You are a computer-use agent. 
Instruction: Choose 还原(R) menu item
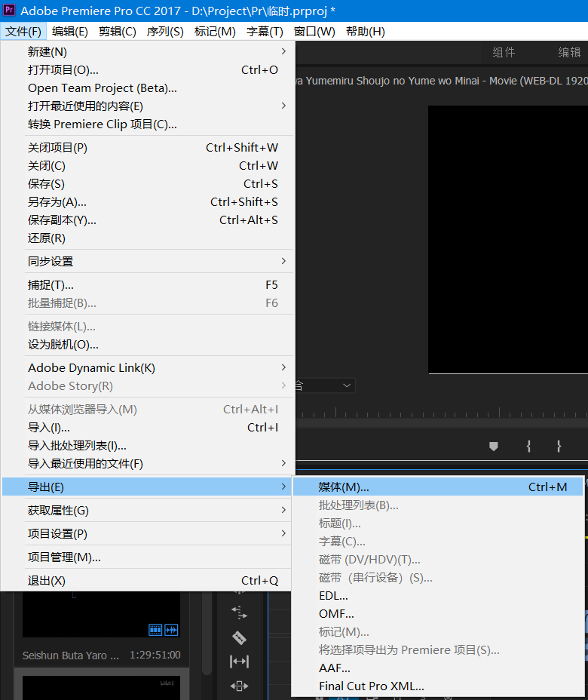pos(147,238)
